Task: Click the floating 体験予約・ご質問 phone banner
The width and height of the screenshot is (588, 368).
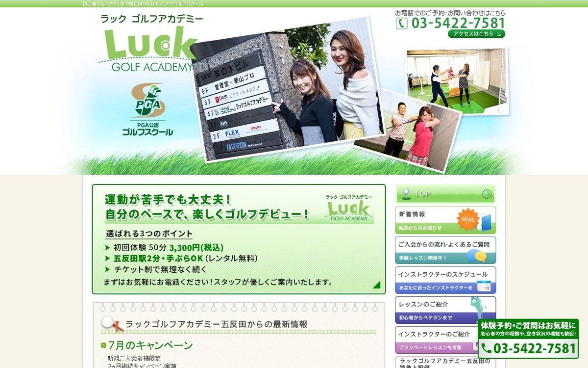Action: (x=528, y=339)
